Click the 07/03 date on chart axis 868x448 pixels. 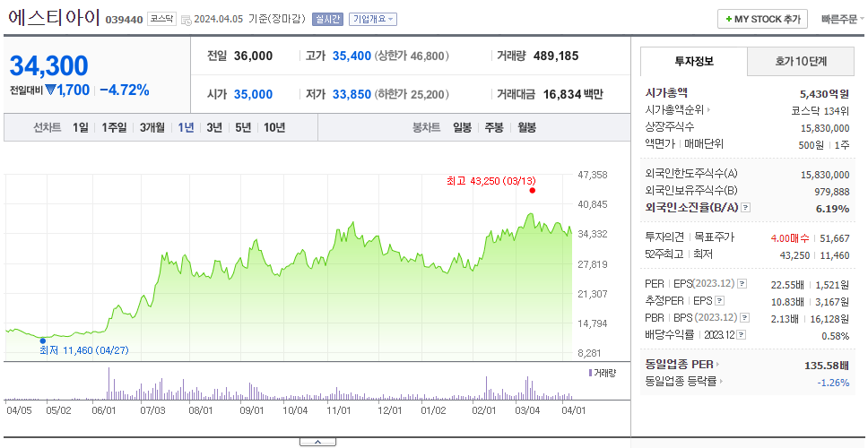pos(152,411)
